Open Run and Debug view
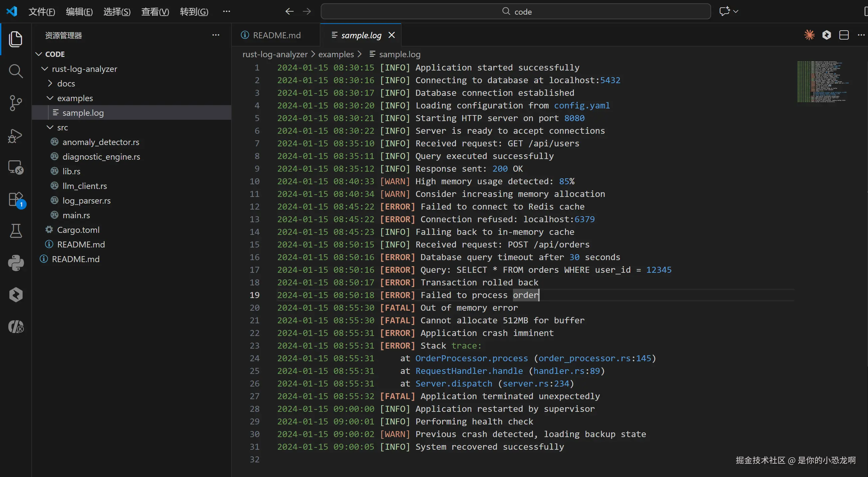Image resolution: width=868 pixels, height=477 pixels. 16,136
